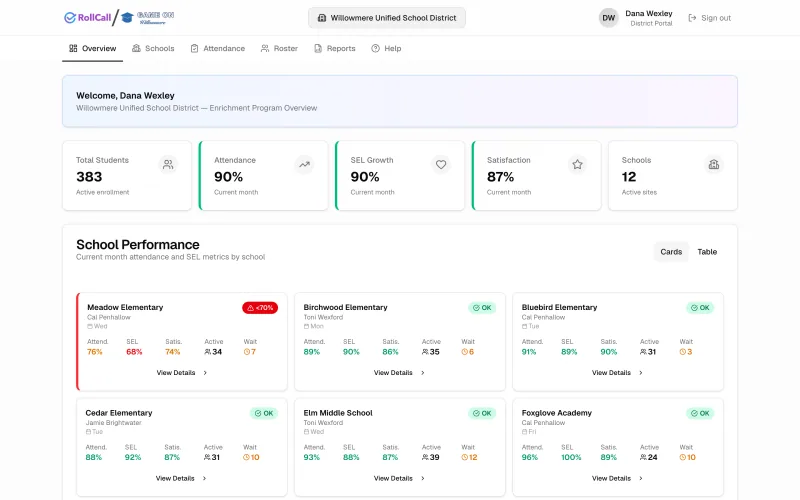Switch to the Reports tab

click(x=335, y=48)
